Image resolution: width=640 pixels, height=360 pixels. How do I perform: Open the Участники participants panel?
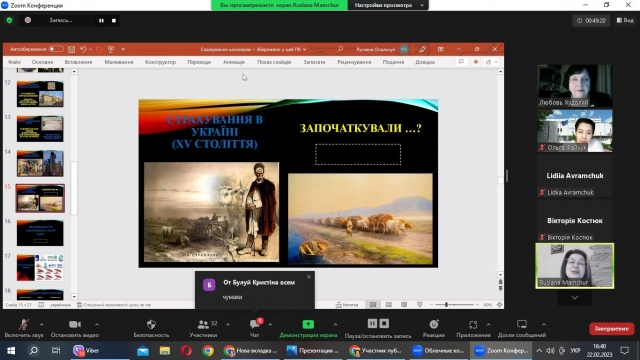point(203,328)
